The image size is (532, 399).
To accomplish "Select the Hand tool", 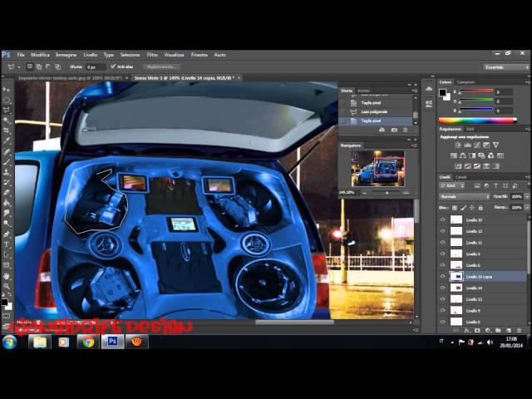I will coord(7,276).
